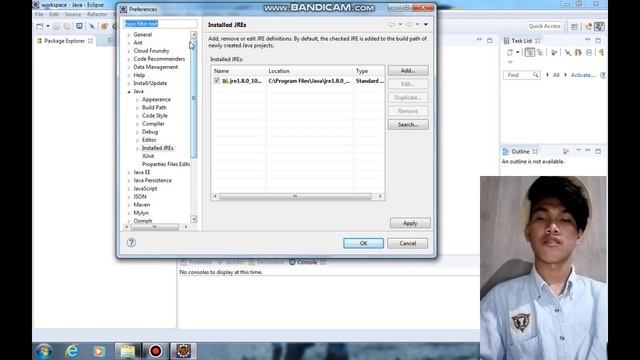Expand the Maven preferences node
Image resolution: width=640 pixels, height=360 pixels.
[129, 205]
